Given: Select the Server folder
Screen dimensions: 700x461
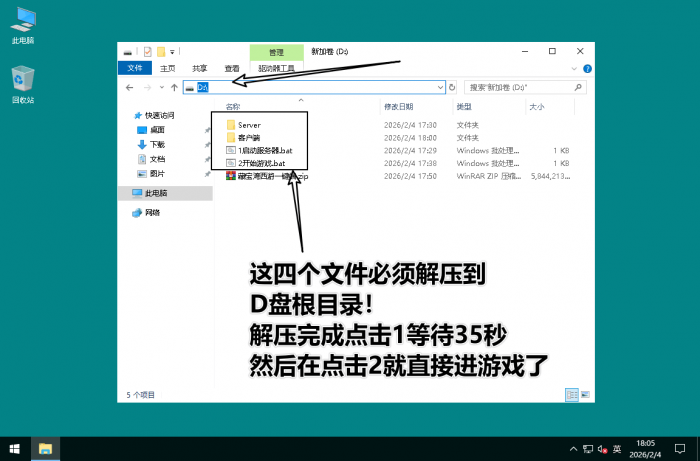Looking at the screenshot, I should (243, 125).
